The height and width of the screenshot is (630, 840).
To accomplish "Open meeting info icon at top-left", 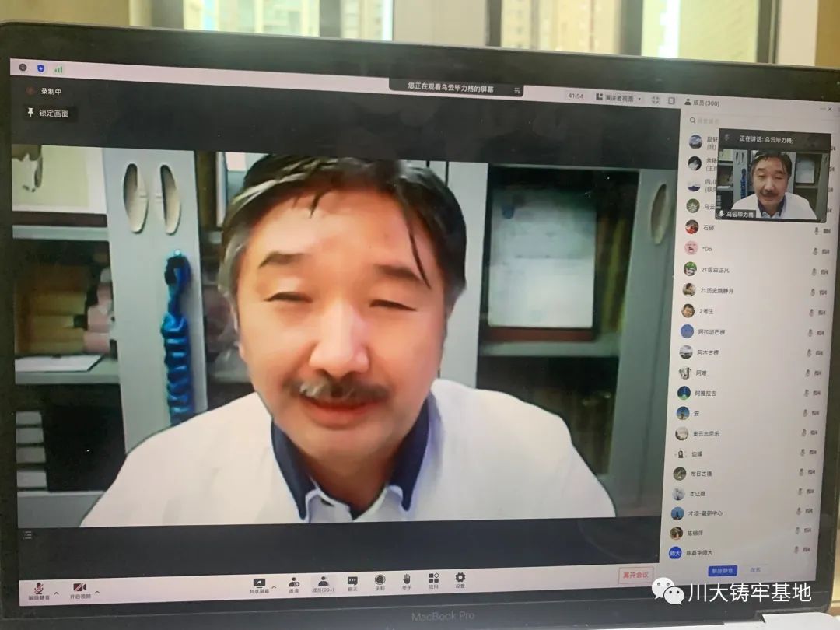I will (x=23, y=68).
